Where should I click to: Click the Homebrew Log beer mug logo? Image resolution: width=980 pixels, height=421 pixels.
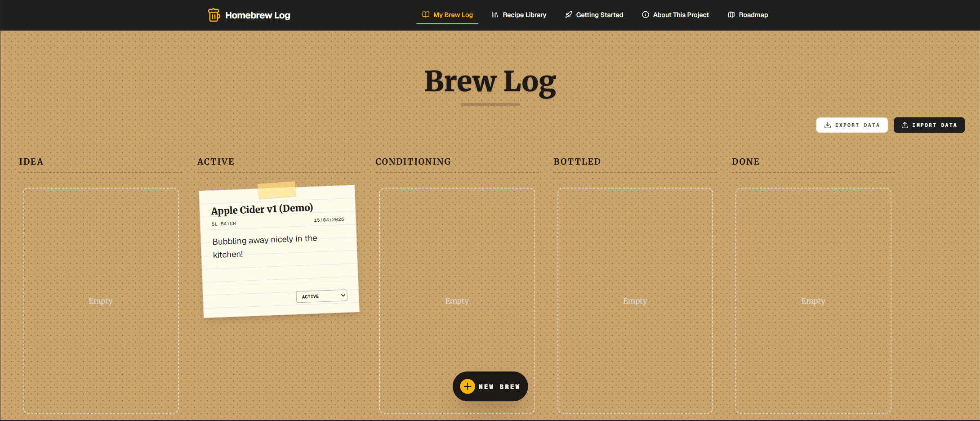(214, 15)
